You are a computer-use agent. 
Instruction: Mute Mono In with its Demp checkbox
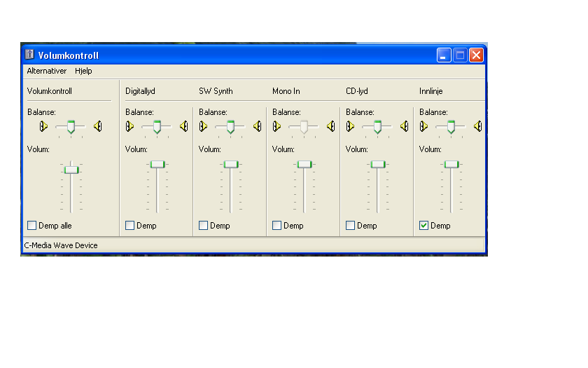(276, 225)
